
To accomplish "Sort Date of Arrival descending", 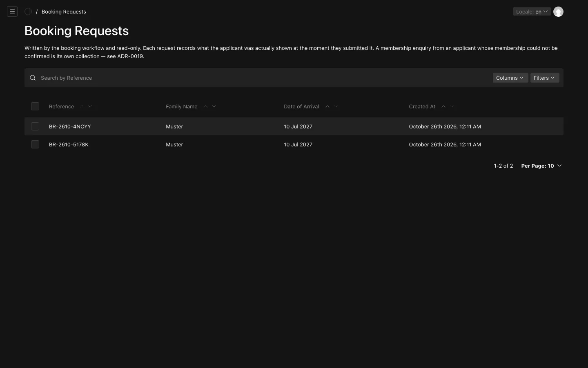I will point(336,106).
